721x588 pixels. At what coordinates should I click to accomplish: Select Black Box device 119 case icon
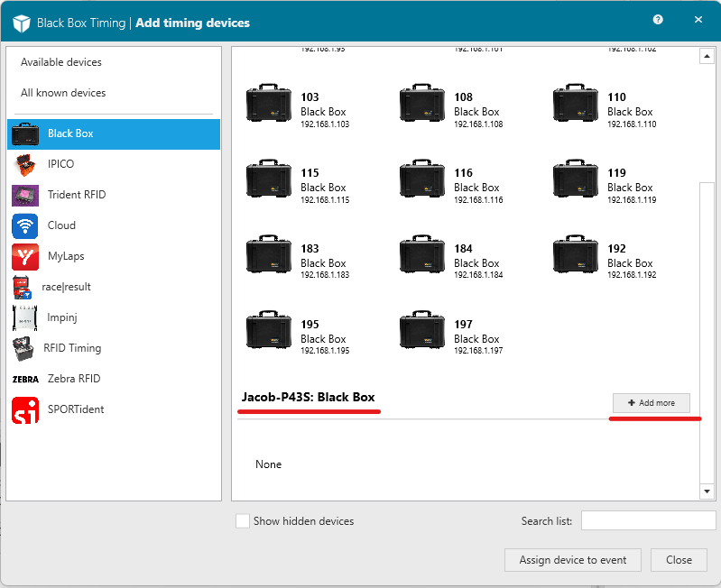[576, 179]
